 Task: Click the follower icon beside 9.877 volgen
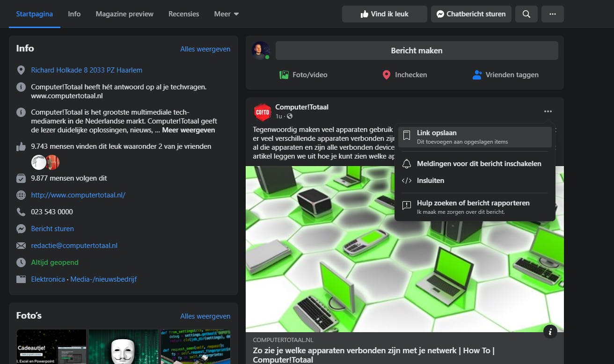pyautogui.click(x=21, y=178)
